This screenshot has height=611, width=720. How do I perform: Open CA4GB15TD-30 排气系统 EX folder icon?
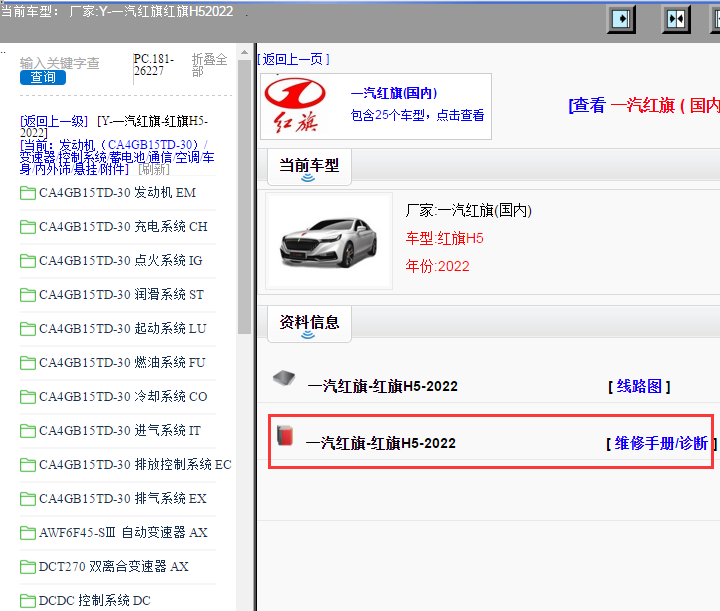pyautogui.click(x=28, y=499)
